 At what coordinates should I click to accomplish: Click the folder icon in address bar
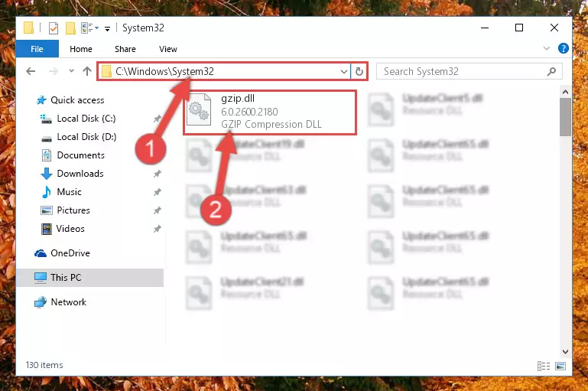107,71
